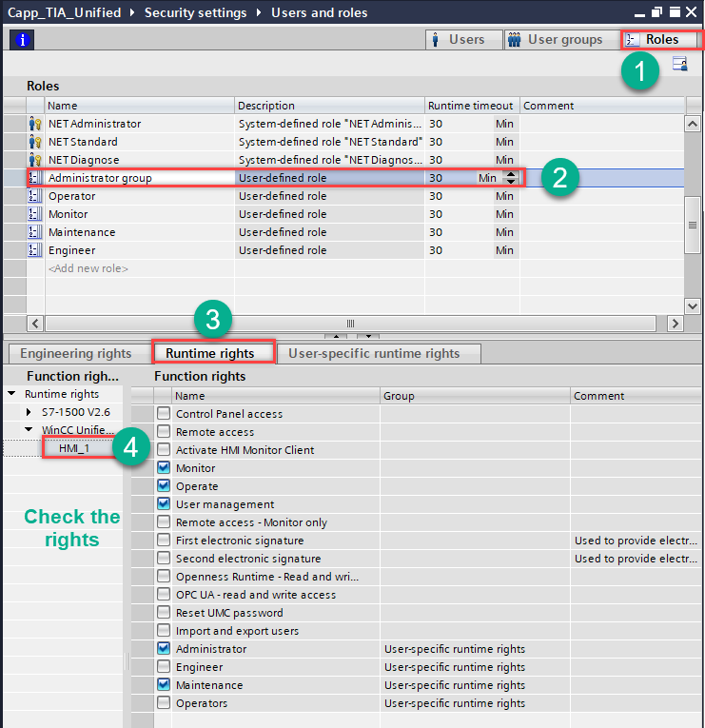The image size is (705, 728).
Task: Click the Operator role icon
Action: (x=35, y=196)
